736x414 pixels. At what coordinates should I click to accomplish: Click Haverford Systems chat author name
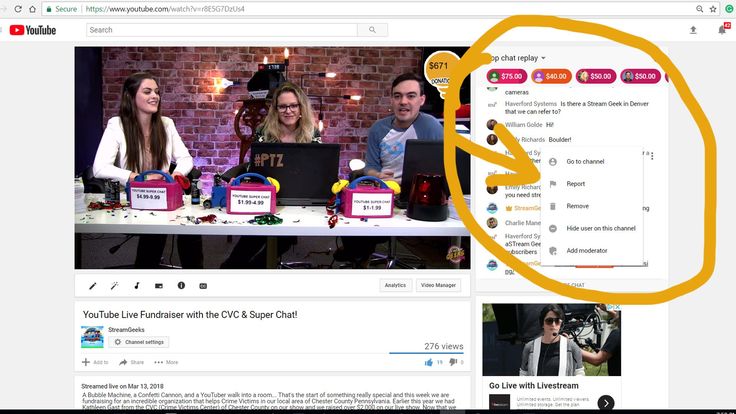click(x=530, y=104)
